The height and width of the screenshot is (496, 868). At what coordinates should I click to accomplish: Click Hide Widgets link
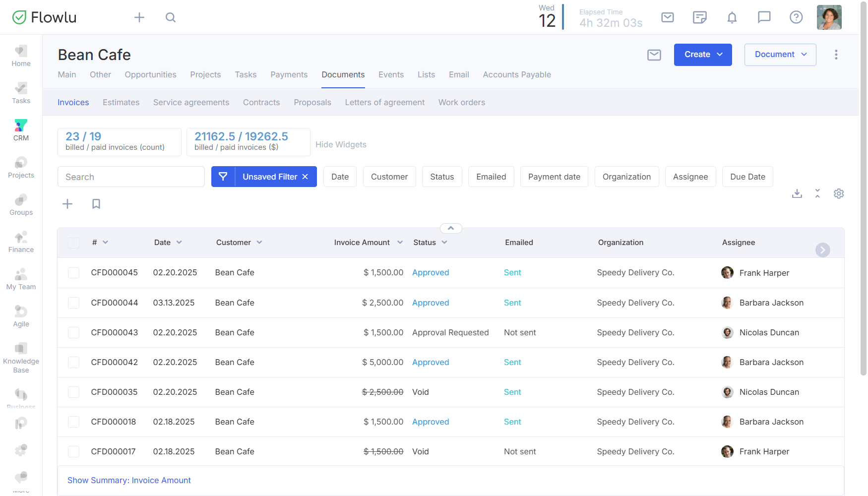(x=341, y=144)
